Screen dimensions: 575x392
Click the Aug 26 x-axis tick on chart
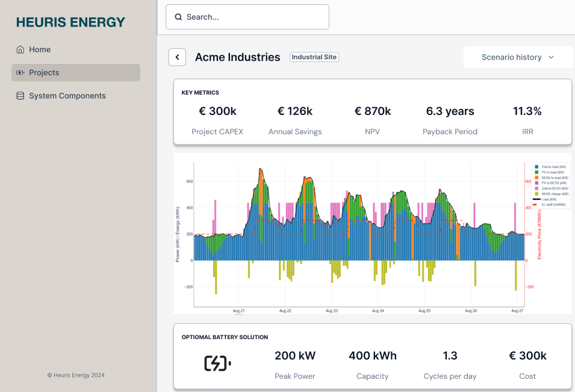pyautogui.click(x=471, y=311)
